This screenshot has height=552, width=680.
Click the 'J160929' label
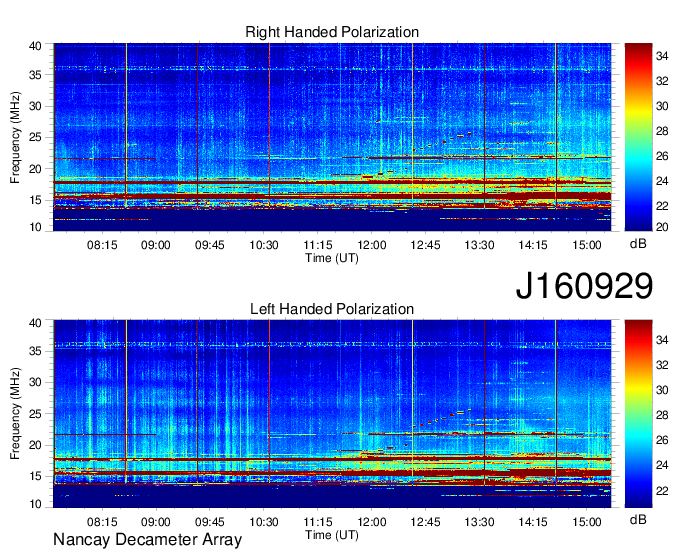584,286
